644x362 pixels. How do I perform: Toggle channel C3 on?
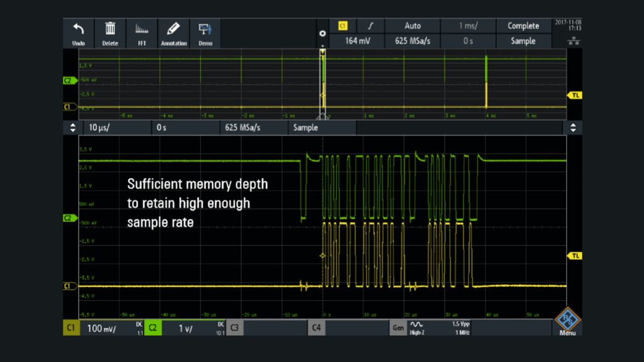(x=234, y=327)
